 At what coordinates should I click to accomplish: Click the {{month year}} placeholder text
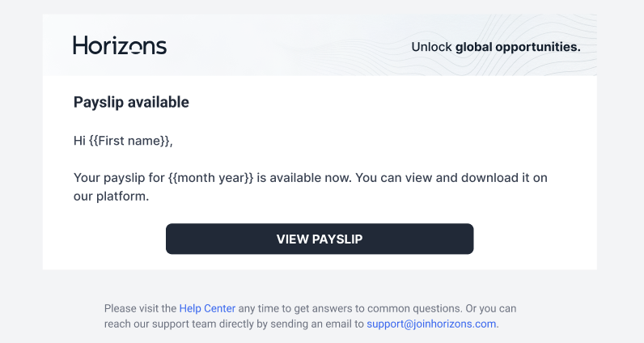click(210, 178)
